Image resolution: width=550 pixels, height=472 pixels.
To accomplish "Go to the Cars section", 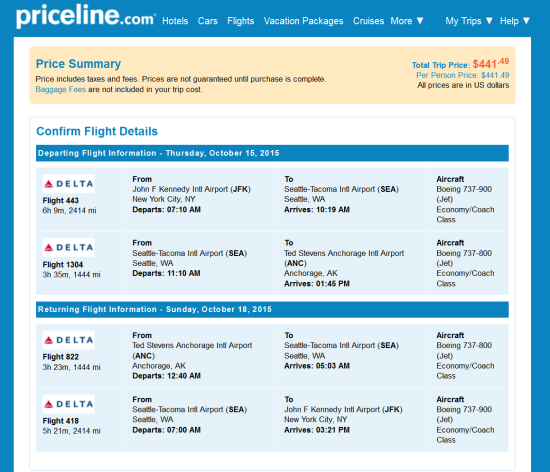I will click(x=208, y=21).
